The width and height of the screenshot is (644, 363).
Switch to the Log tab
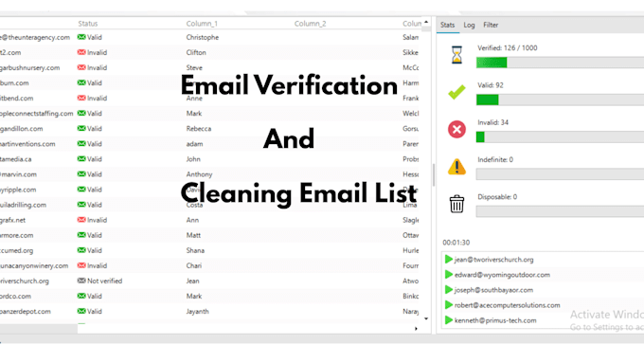pos(469,25)
